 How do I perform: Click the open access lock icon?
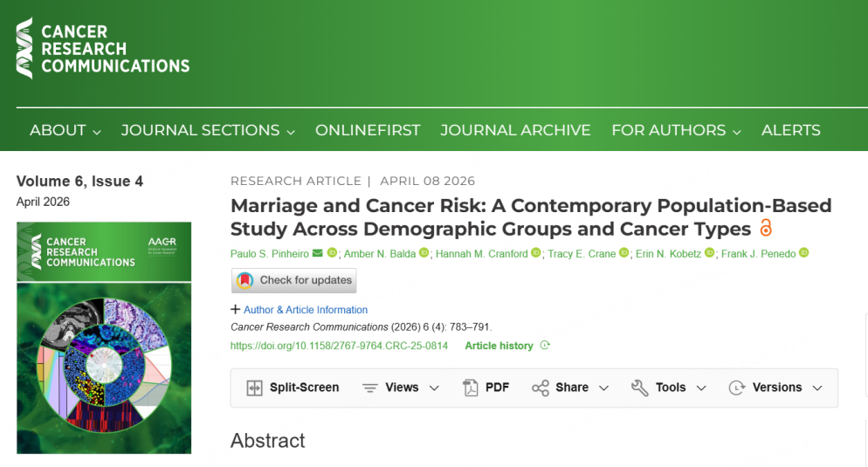click(766, 229)
